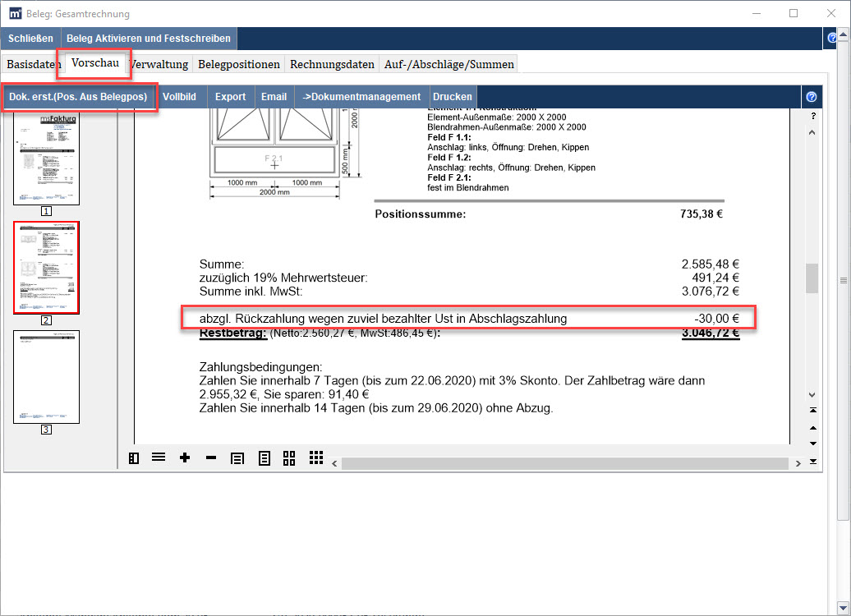851x616 pixels.
Task: Jump to first page arrow icon
Action: pos(813,411)
